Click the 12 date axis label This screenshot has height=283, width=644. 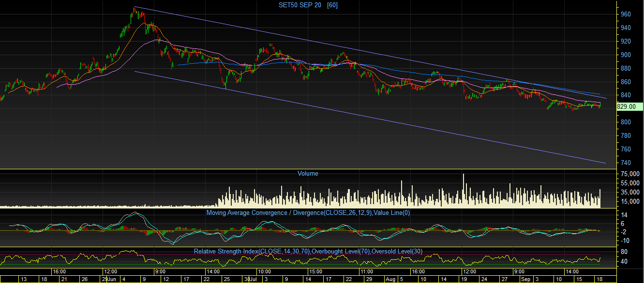166,279
